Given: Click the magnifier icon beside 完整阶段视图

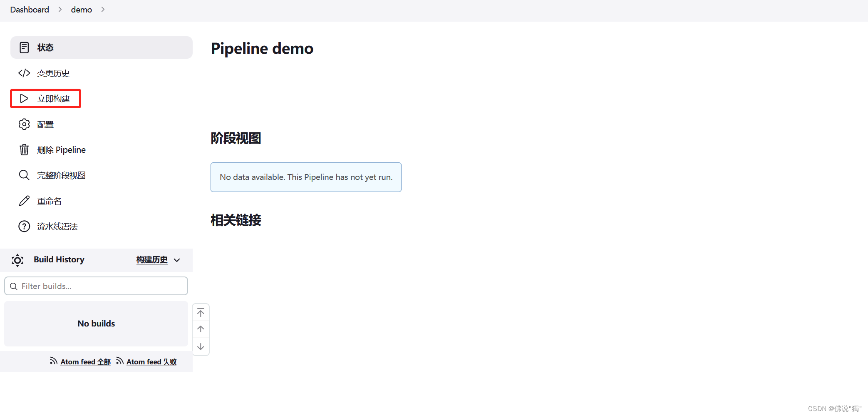Looking at the screenshot, I should pyautogui.click(x=24, y=175).
